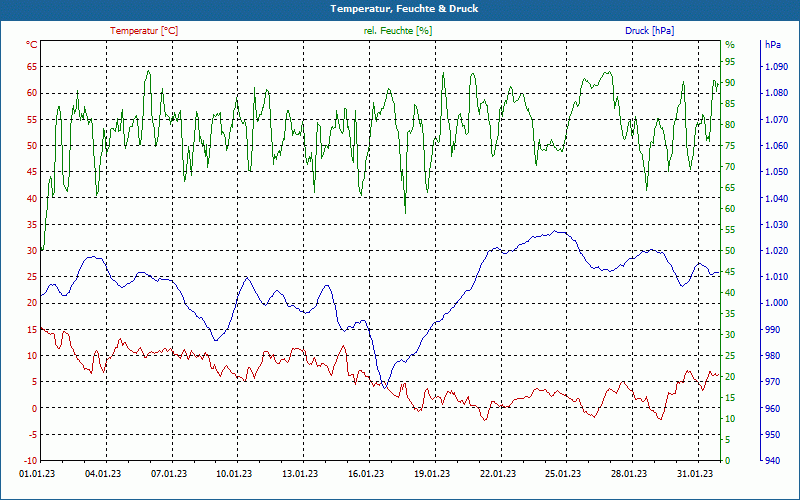Screen dimensions: 800x500
Task: Click the green "95" humidity axis value
Action: [x=730, y=62]
